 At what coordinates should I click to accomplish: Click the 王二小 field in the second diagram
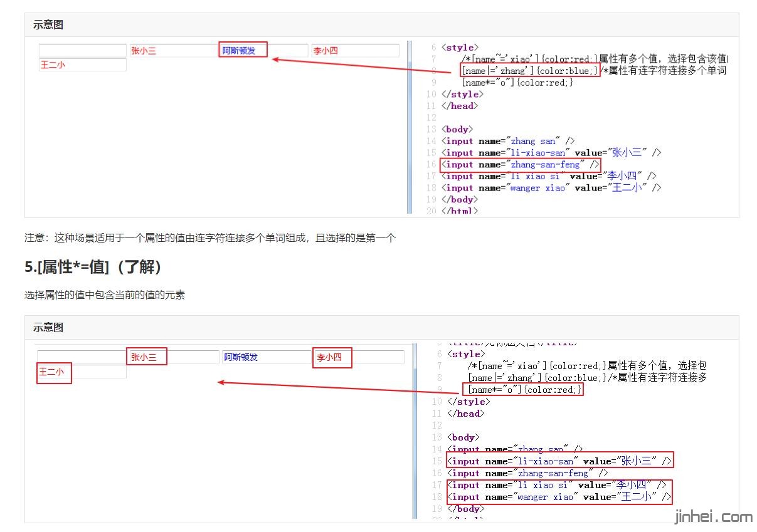click(x=82, y=372)
